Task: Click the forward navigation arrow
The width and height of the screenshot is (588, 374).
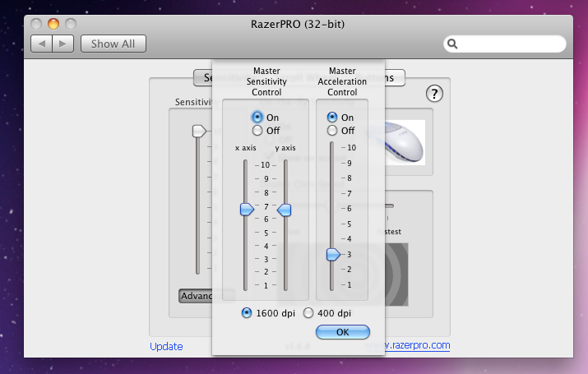Action: pyautogui.click(x=63, y=44)
